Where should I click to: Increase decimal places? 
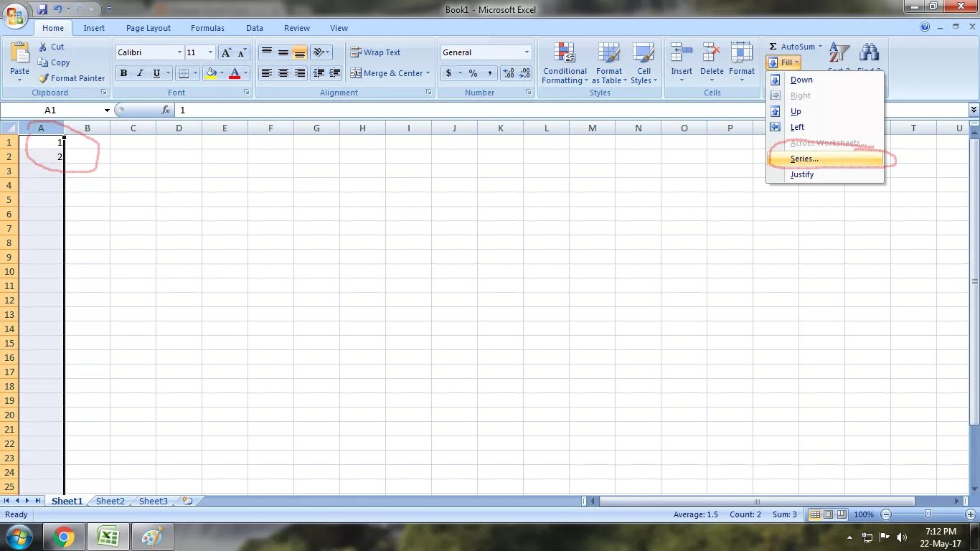tap(509, 73)
